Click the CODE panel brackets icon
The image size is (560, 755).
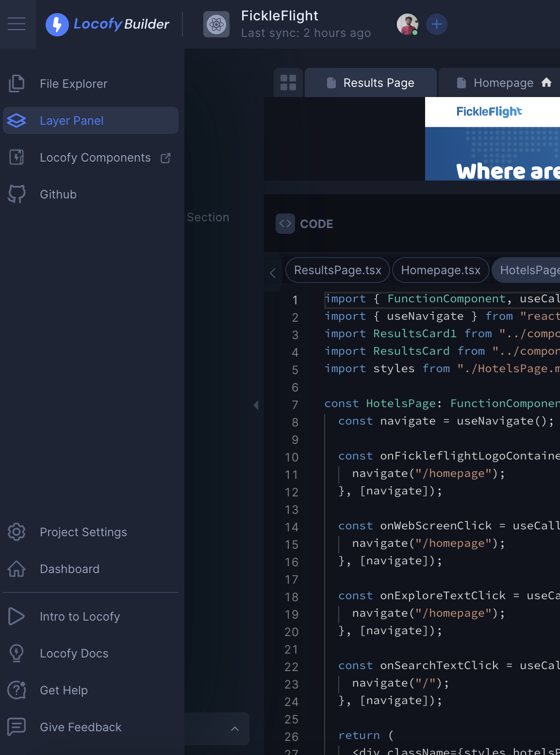pyautogui.click(x=285, y=224)
